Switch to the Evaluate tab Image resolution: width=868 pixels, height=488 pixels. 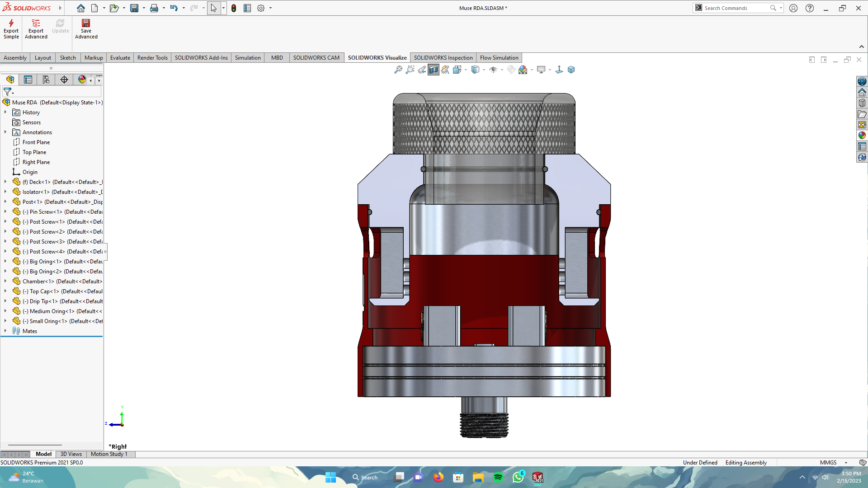[x=120, y=58]
